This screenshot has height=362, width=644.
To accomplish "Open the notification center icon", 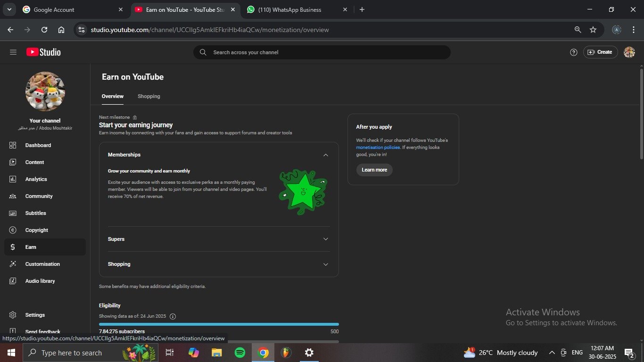I will tap(629, 353).
